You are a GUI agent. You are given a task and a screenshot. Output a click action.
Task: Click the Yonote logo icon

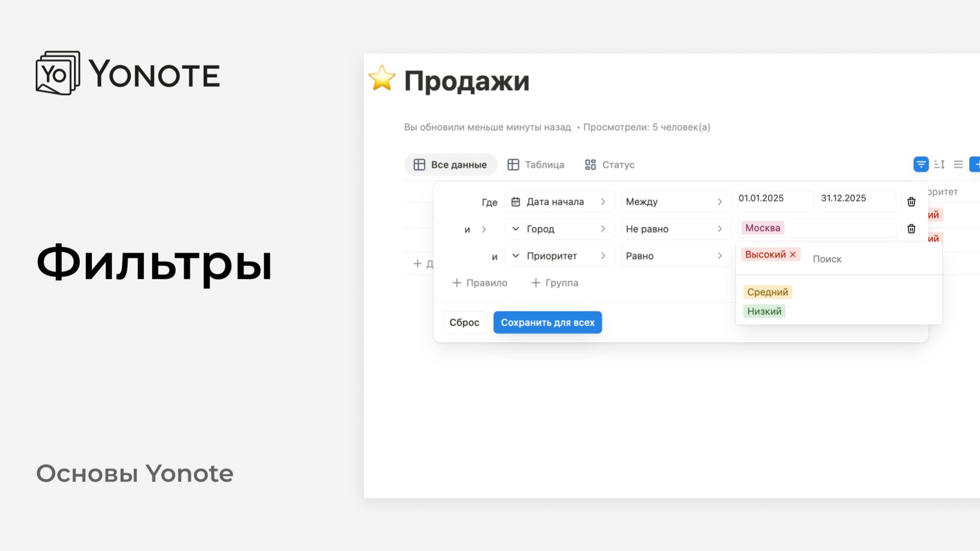coord(58,73)
